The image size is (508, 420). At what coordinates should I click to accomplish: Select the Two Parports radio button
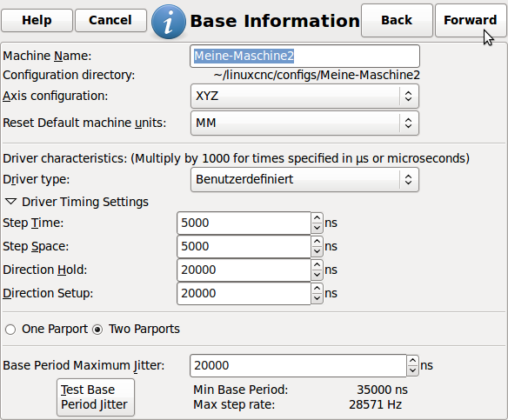click(97, 330)
